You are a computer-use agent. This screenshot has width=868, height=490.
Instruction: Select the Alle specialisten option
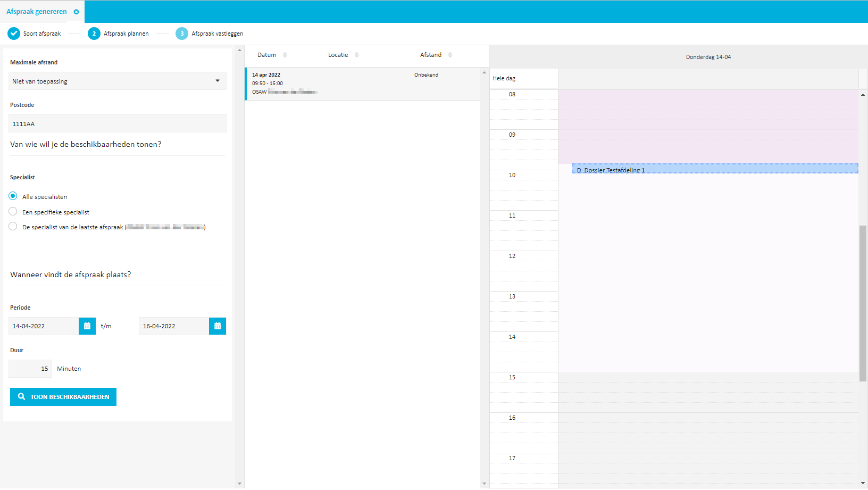tap(13, 196)
